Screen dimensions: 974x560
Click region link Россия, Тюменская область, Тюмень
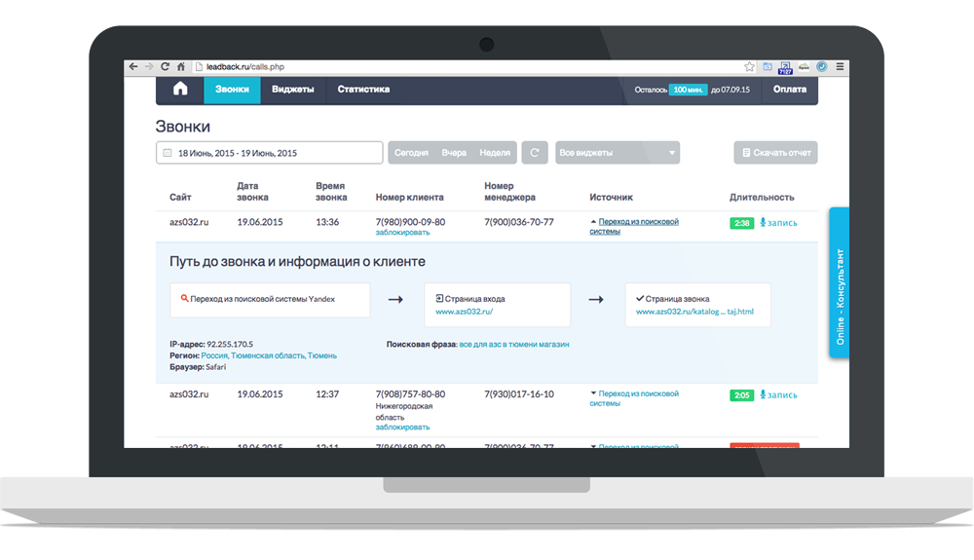click(269, 355)
